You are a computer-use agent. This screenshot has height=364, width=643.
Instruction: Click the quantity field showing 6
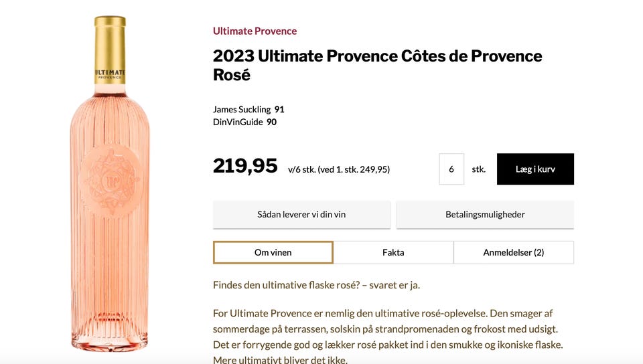[451, 169]
